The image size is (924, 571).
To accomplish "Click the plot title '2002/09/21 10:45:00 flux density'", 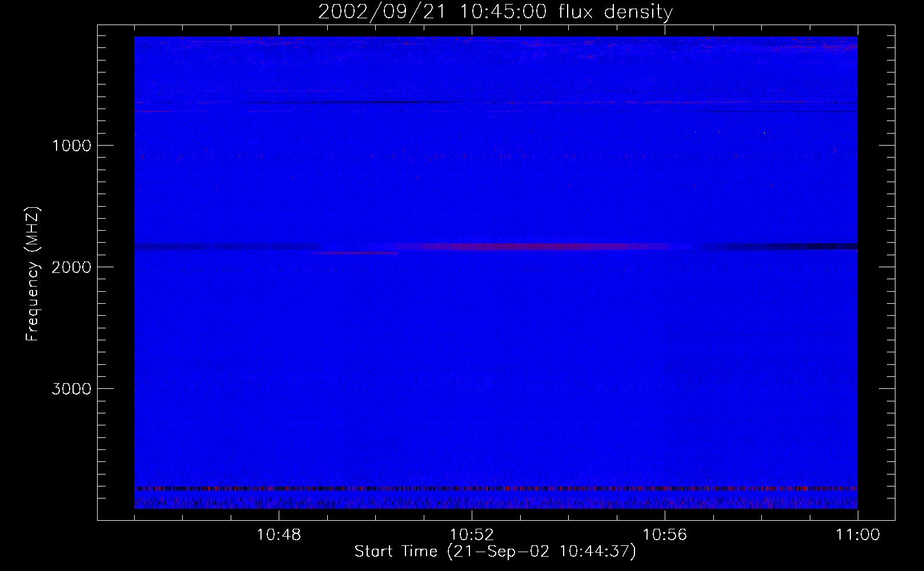I will point(495,12).
